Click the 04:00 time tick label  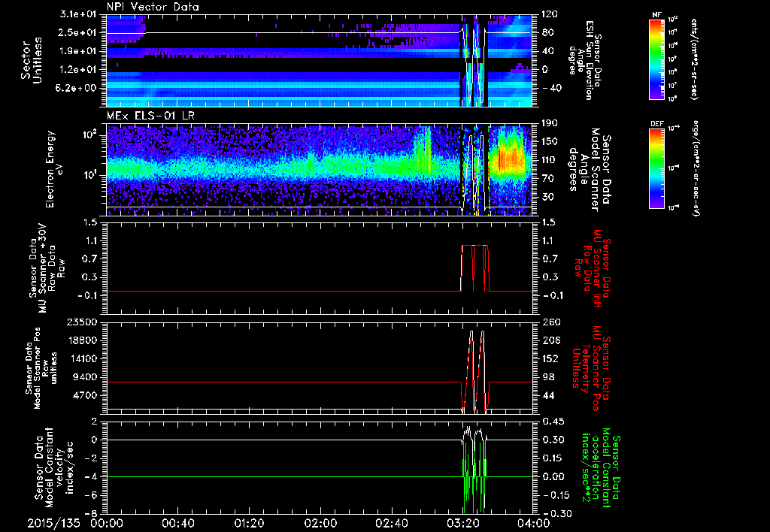[x=534, y=523]
